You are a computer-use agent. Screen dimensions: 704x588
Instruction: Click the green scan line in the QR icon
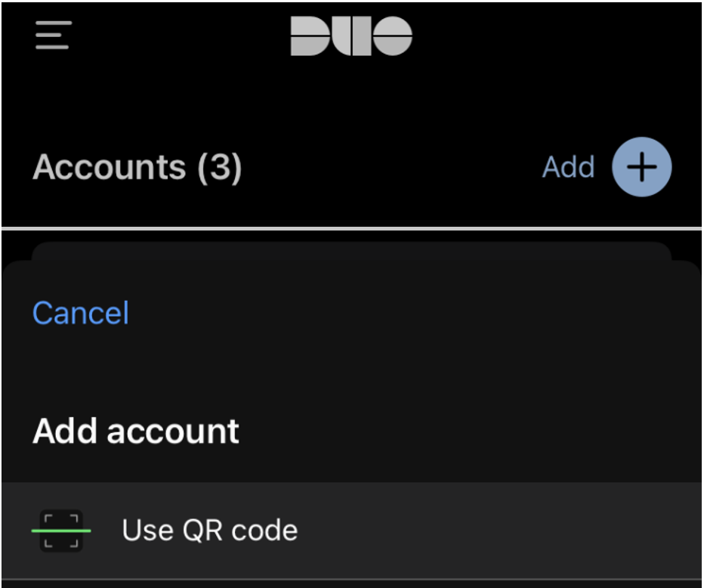60,531
